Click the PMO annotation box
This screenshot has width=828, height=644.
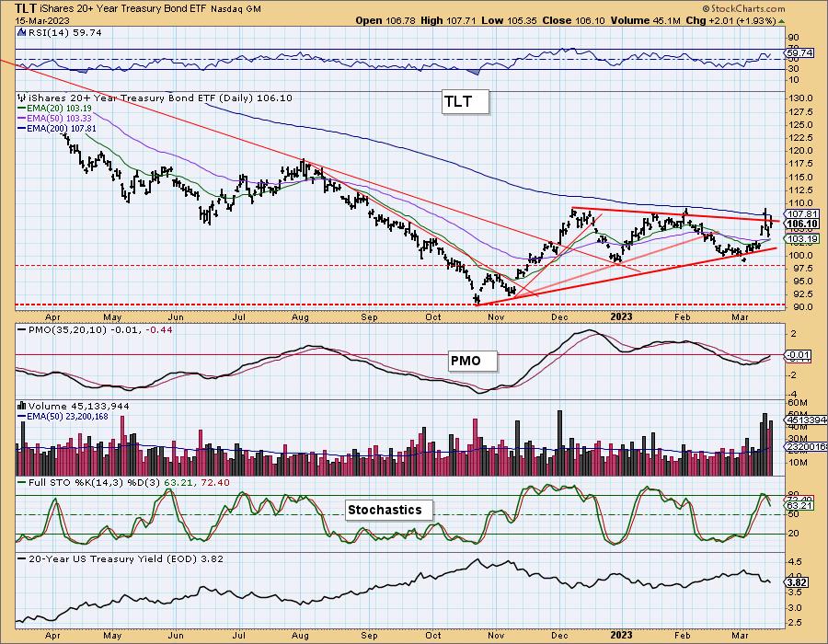pos(472,361)
